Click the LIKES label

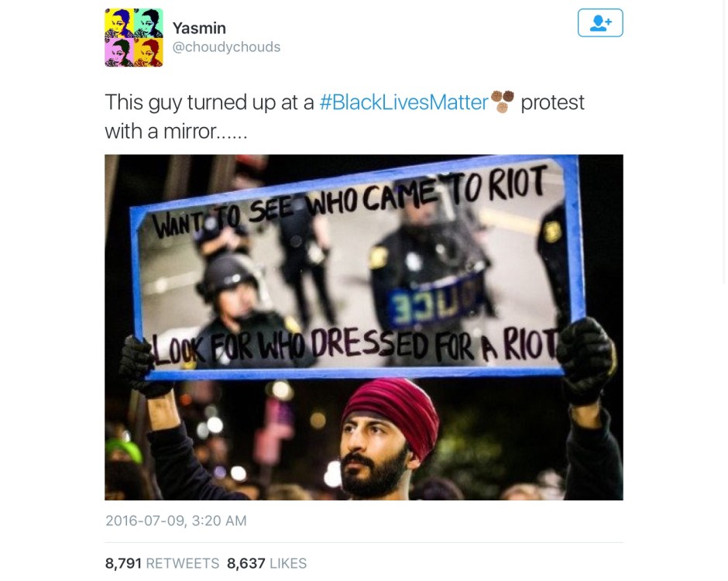(x=288, y=563)
